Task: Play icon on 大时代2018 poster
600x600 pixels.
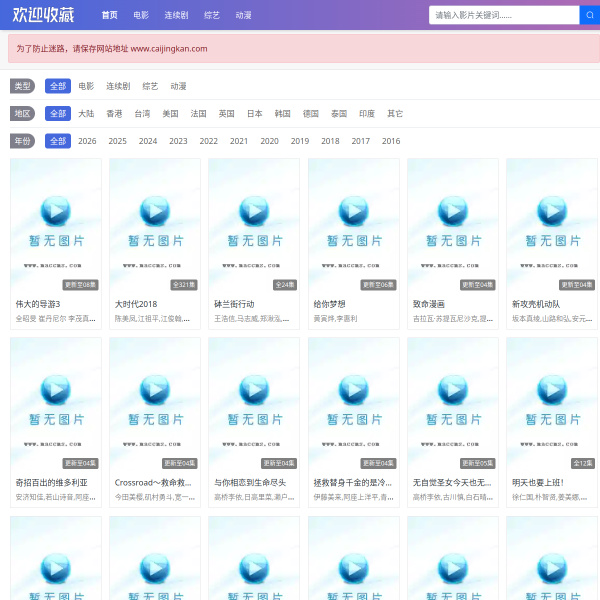Action: pyautogui.click(x=155, y=211)
